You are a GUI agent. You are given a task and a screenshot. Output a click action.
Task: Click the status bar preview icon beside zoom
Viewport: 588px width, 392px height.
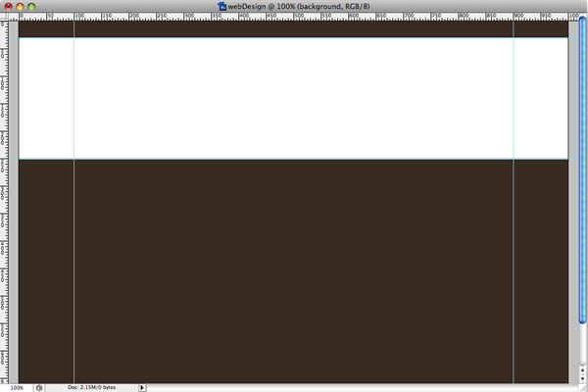point(39,387)
